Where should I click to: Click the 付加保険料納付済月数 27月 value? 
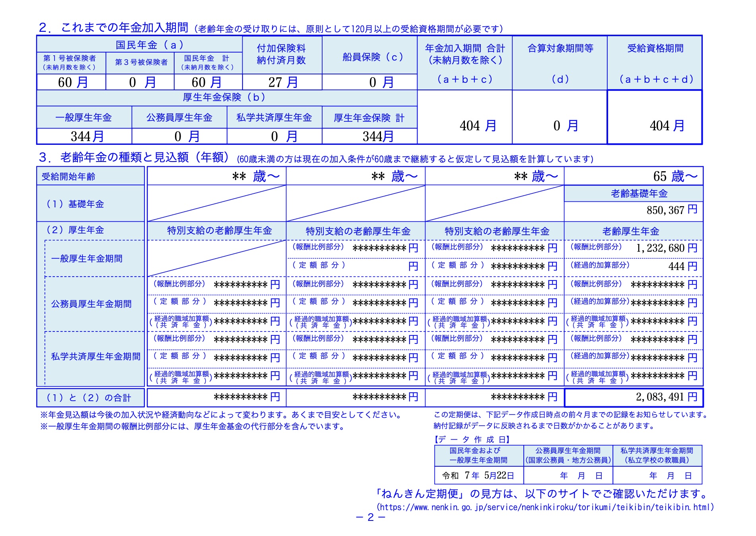(x=282, y=82)
